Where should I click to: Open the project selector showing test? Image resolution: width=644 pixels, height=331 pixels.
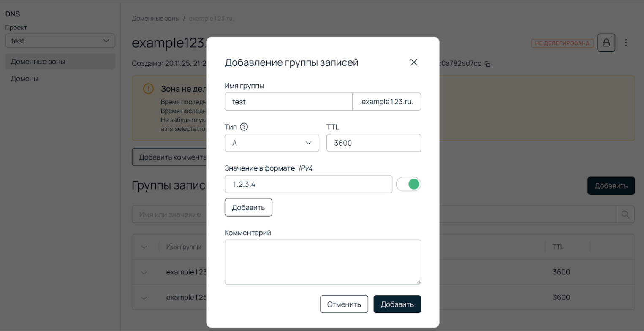[60, 41]
